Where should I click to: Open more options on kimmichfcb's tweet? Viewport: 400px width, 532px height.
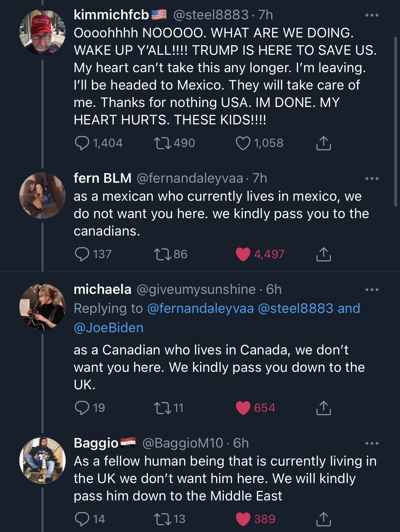tap(372, 15)
